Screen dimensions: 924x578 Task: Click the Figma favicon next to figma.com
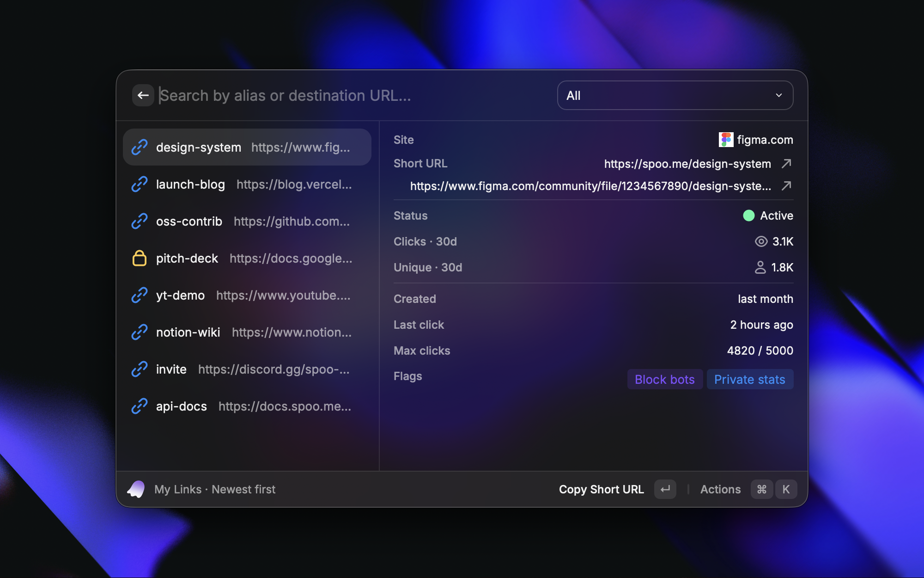click(x=726, y=140)
